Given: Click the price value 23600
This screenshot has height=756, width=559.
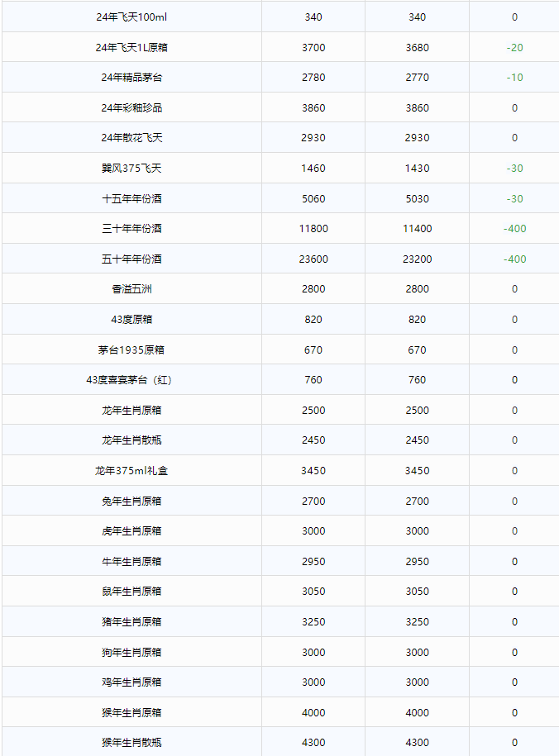Looking at the screenshot, I should pos(313,259).
